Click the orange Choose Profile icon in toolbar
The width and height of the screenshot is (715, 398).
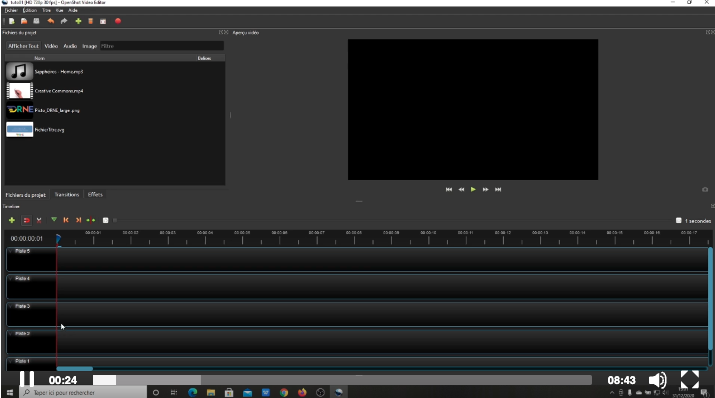click(90, 21)
